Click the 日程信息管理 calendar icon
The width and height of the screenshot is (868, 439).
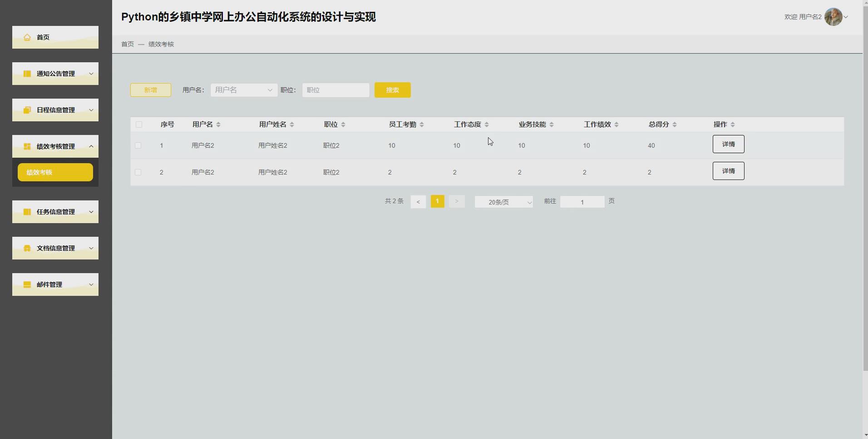coord(27,110)
